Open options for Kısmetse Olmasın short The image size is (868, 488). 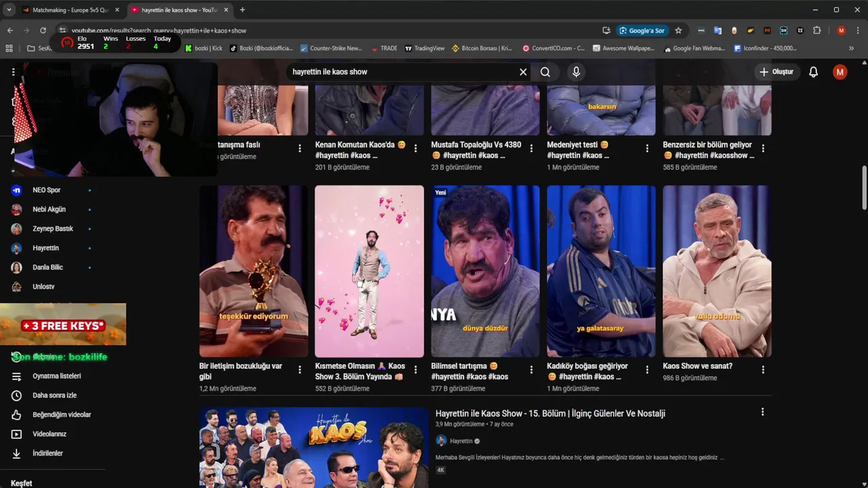(416, 369)
